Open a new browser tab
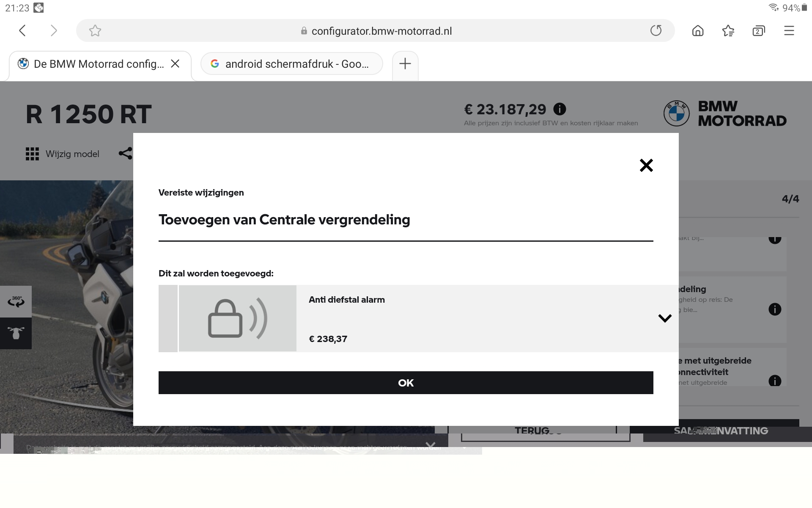812x508 pixels. [x=405, y=64]
